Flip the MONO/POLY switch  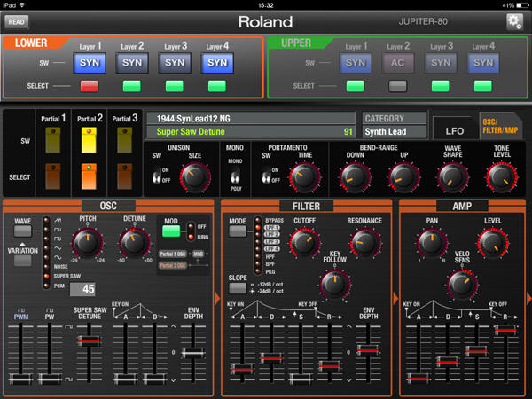235,175
